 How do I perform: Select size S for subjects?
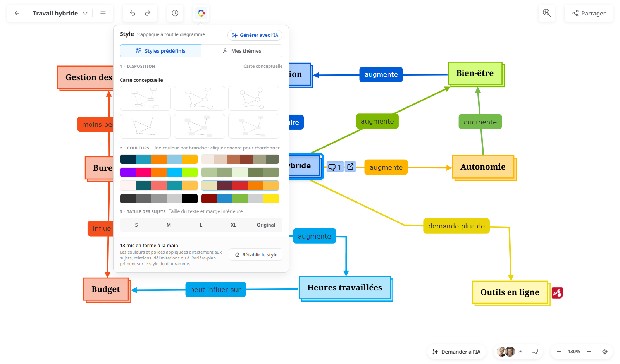(x=136, y=225)
